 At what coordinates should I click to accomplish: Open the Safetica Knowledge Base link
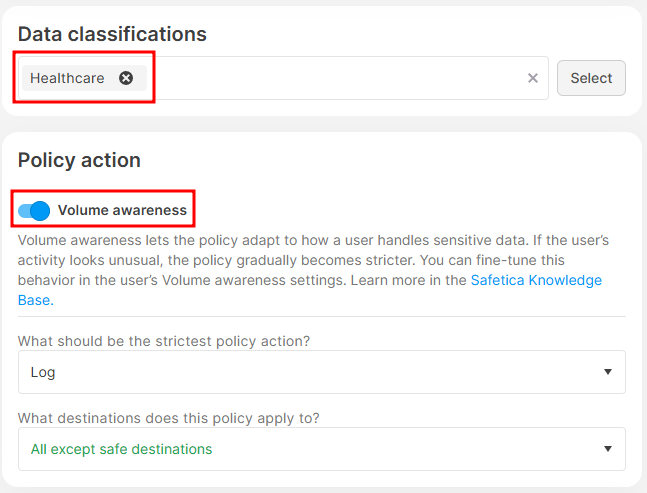(x=536, y=280)
